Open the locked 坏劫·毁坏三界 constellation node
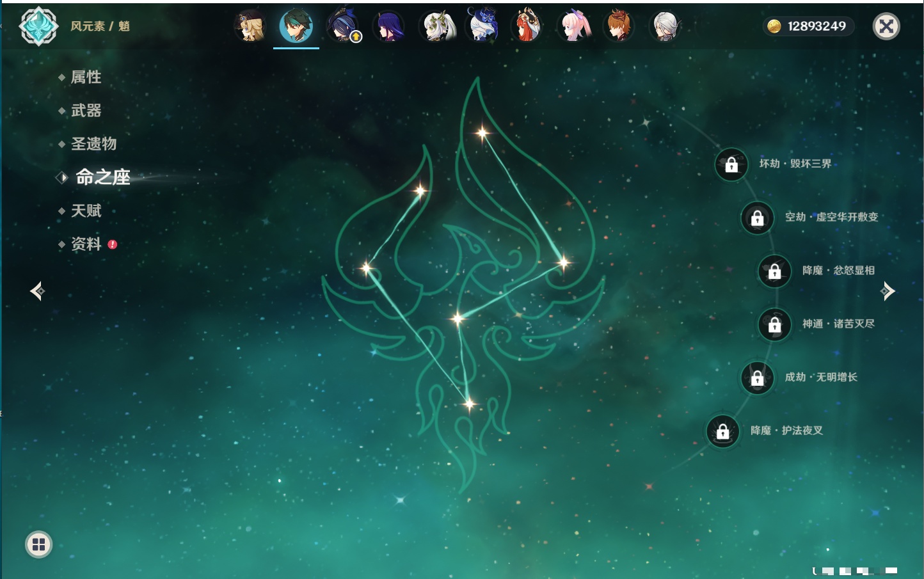This screenshot has width=924, height=579. coord(731,164)
